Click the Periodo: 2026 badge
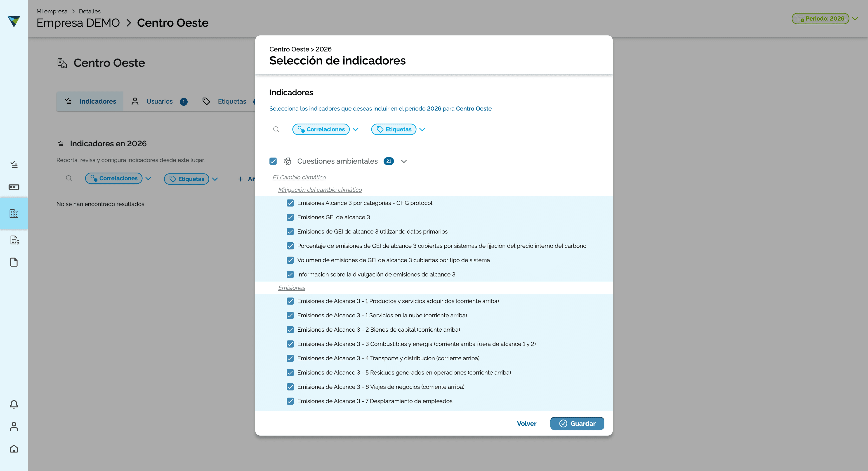 (821, 19)
